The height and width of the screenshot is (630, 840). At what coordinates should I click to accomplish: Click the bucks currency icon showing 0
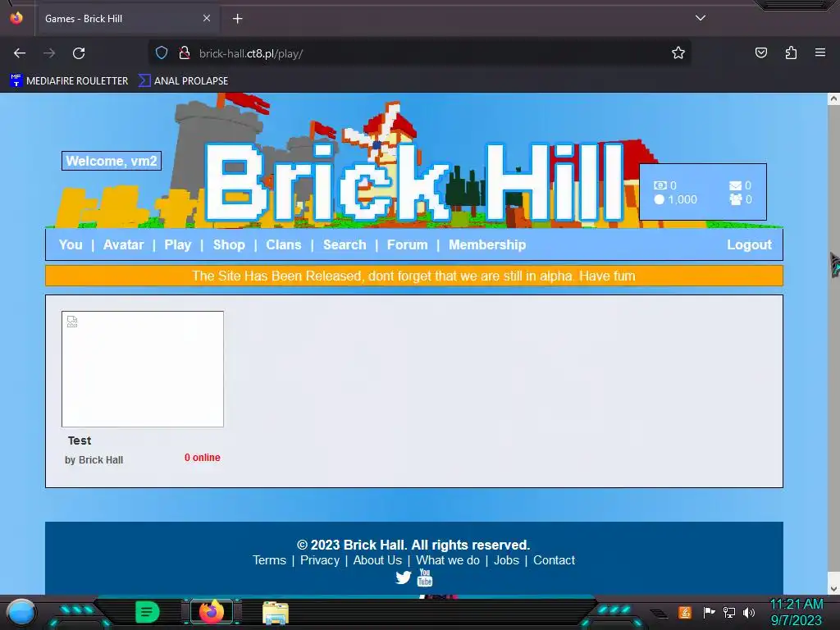660,185
